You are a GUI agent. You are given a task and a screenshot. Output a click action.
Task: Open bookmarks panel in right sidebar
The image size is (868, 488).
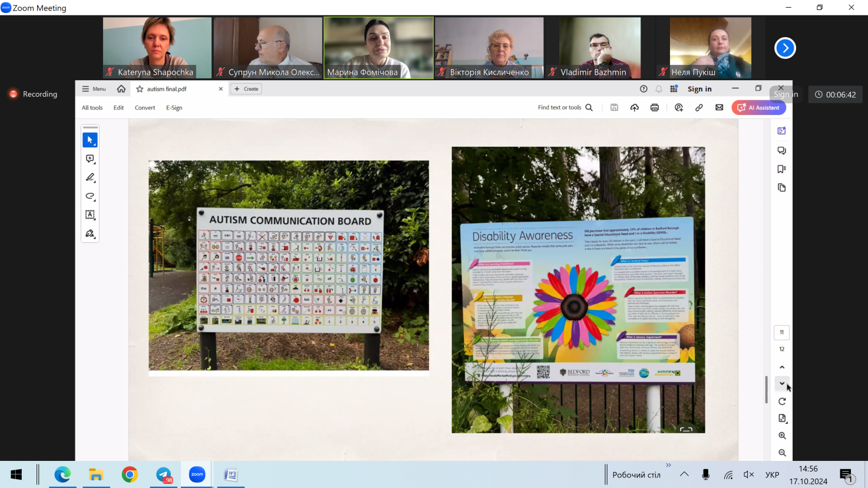click(782, 169)
